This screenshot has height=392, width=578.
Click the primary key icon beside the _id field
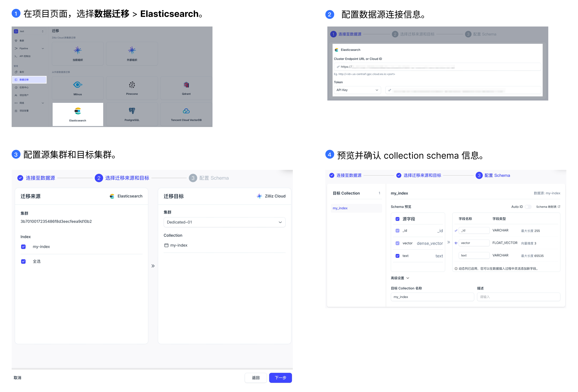pyautogui.click(x=456, y=231)
